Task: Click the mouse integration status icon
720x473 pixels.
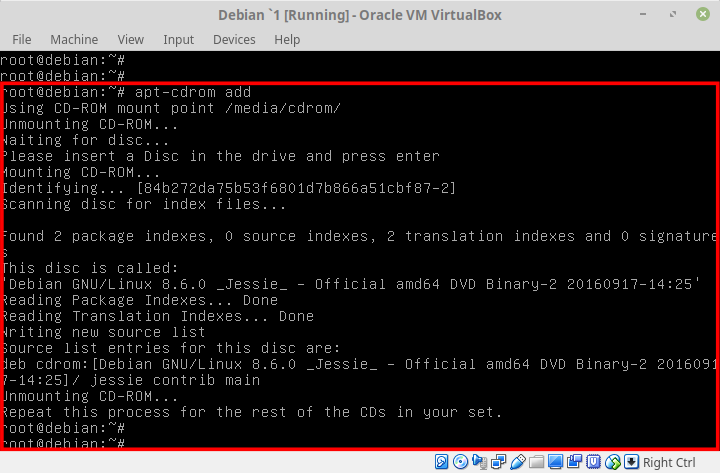Action: pos(613,462)
